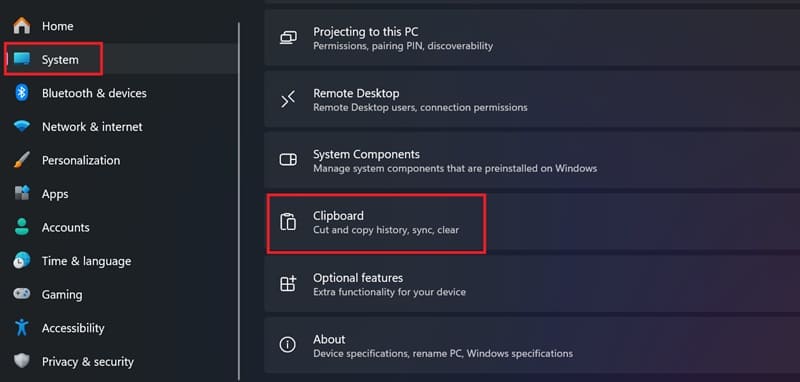Click the Accessibility figure icon
Screen dimensions: 800x382
(x=22, y=327)
